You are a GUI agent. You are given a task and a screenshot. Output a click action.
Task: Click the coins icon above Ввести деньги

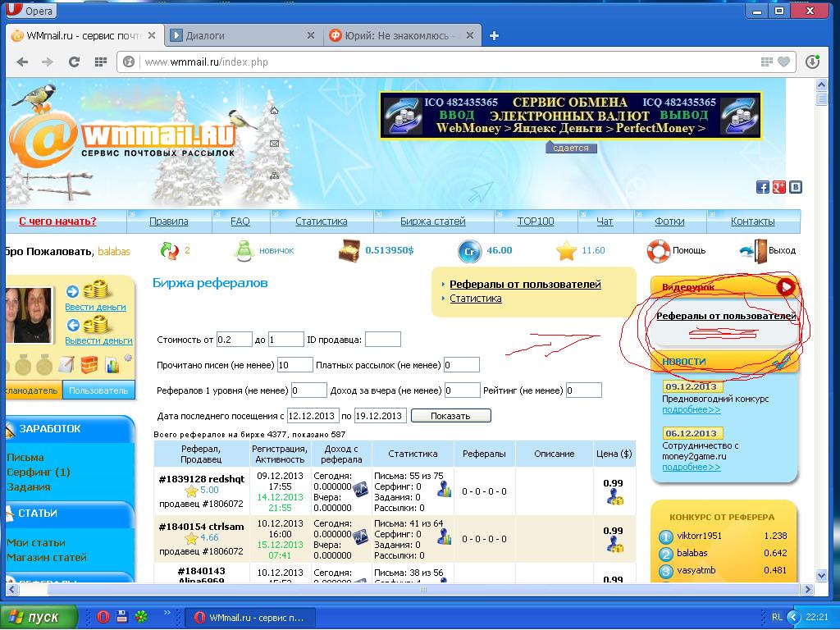point(95,290)
